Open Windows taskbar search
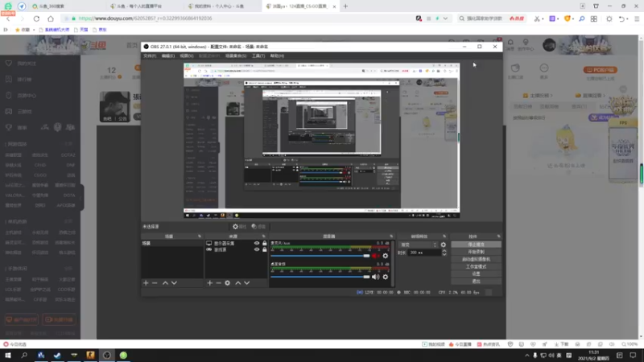The height and width of the screenshot is (362, 644). [x=24, y=355]
